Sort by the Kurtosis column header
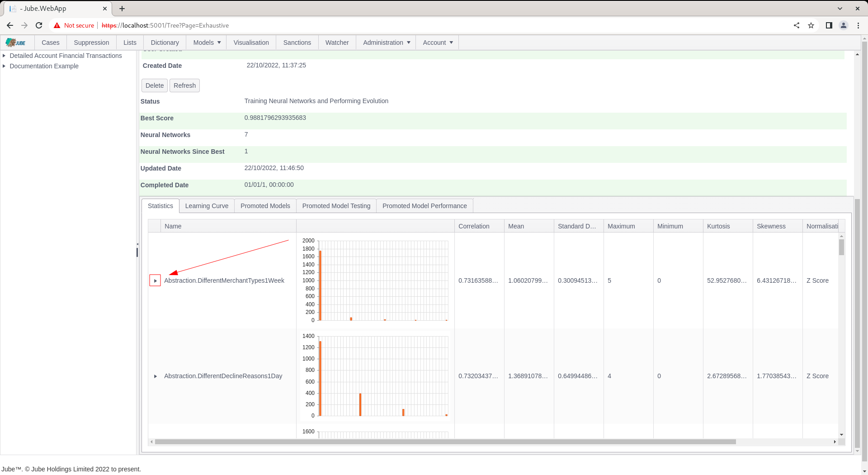The width and height of the screenshot is (868, 475). pos(728,226)
